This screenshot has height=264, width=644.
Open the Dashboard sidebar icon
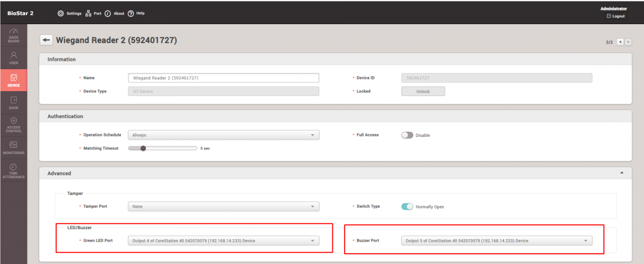click(13, 35)
